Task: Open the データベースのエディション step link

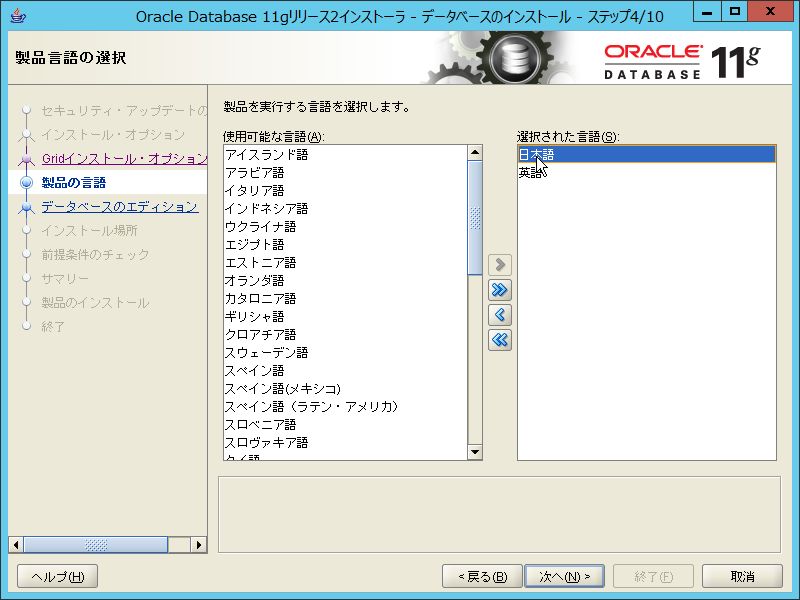Action: 120,207
